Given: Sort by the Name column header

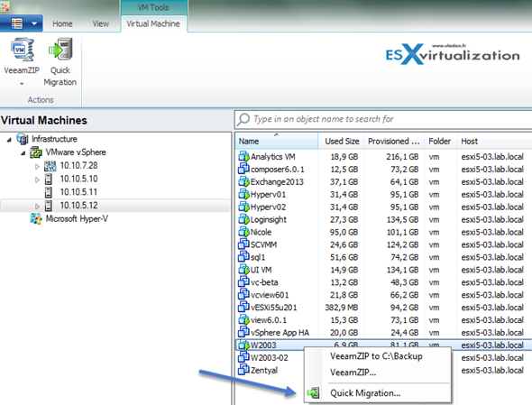Looking at the screenshot, I should pos(277,142).
